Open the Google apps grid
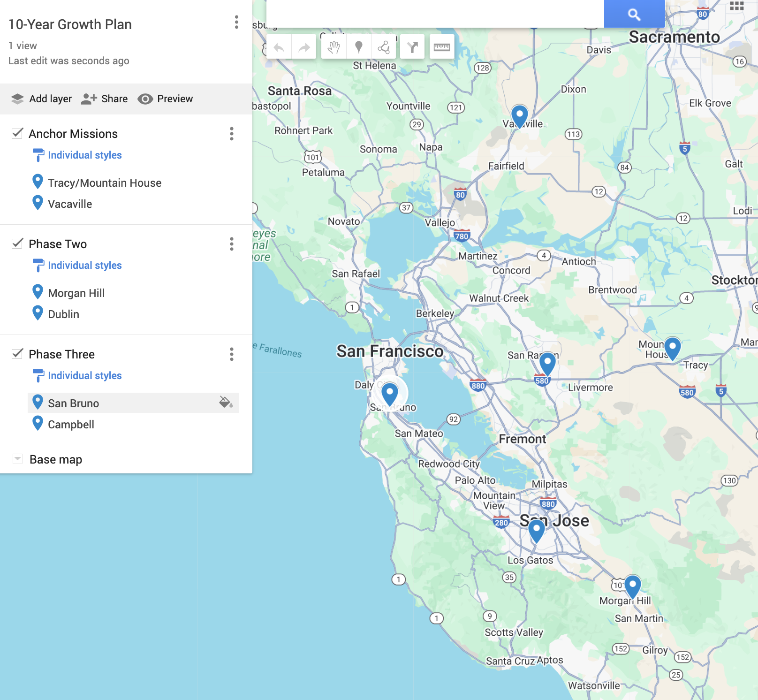 (x=736, y=7)
